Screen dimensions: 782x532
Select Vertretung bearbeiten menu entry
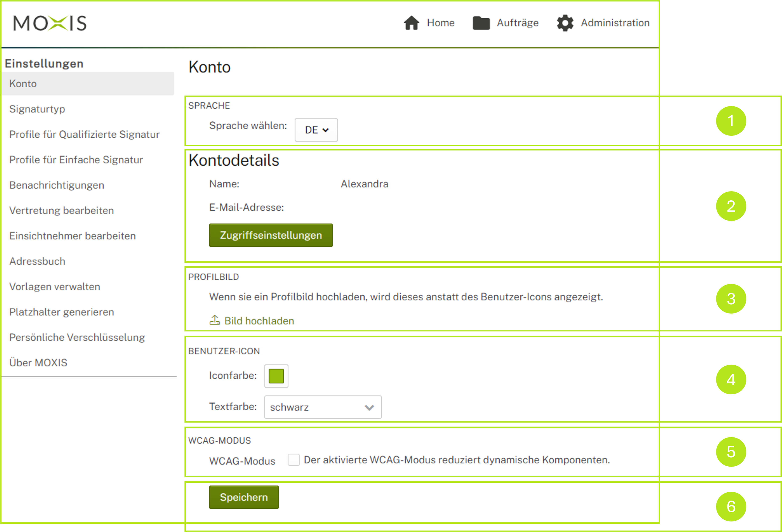click(61, 210)
